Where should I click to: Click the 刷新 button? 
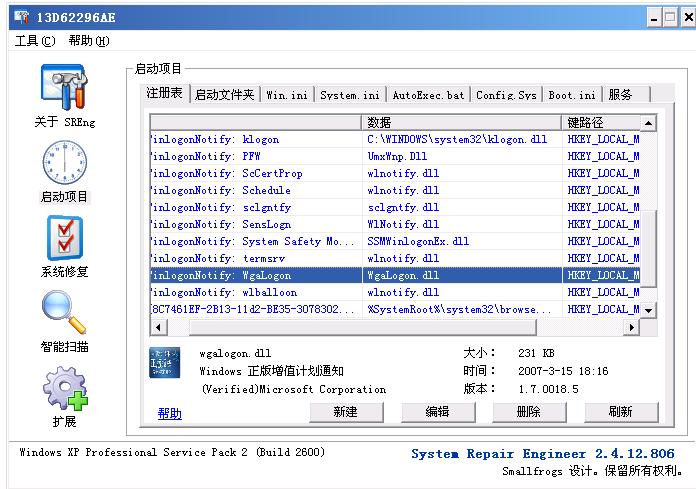621,412
